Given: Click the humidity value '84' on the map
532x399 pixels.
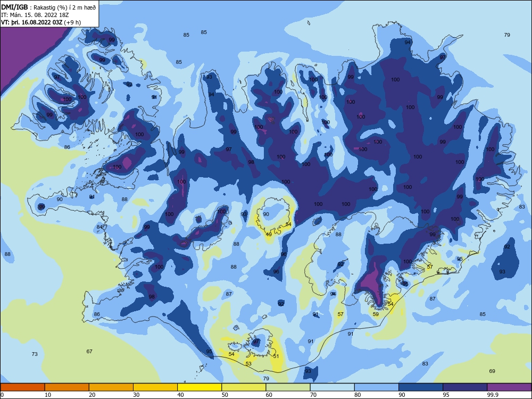Looking at the screenshot, I should click(x=99, y=227).
